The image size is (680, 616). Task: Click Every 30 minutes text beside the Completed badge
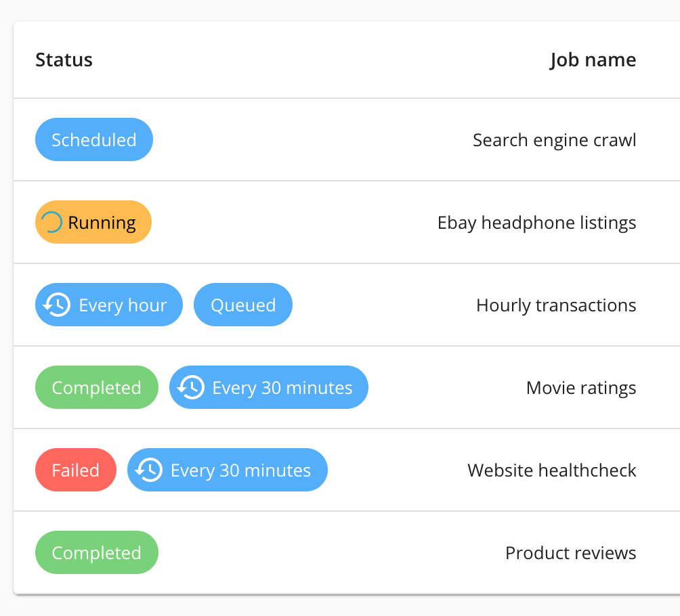282,388
